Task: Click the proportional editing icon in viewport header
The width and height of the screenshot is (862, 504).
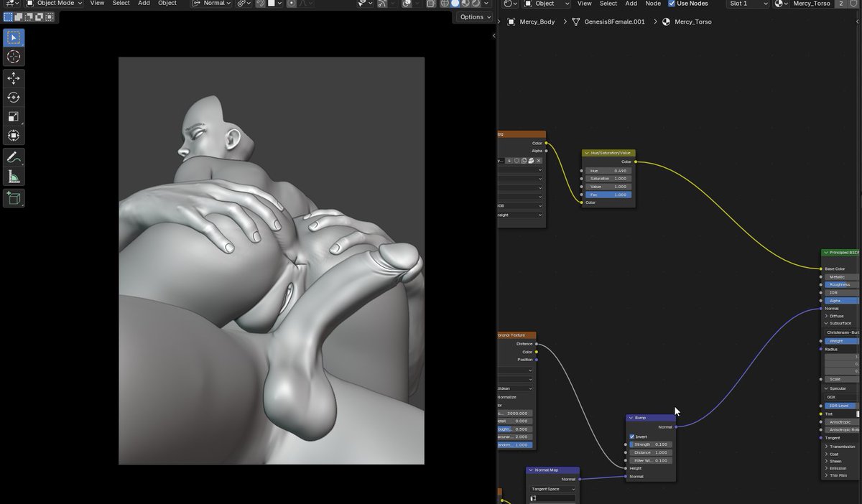Action: tap(292, 4)
